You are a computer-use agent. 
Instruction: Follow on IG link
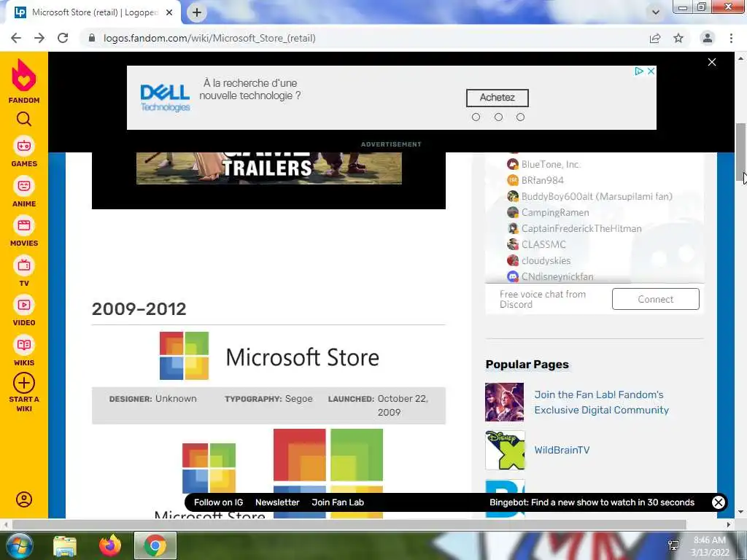[x=218, y=502]
